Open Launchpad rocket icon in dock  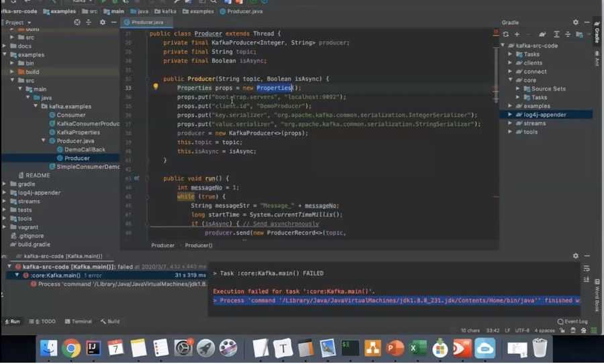tap(206, 348)
